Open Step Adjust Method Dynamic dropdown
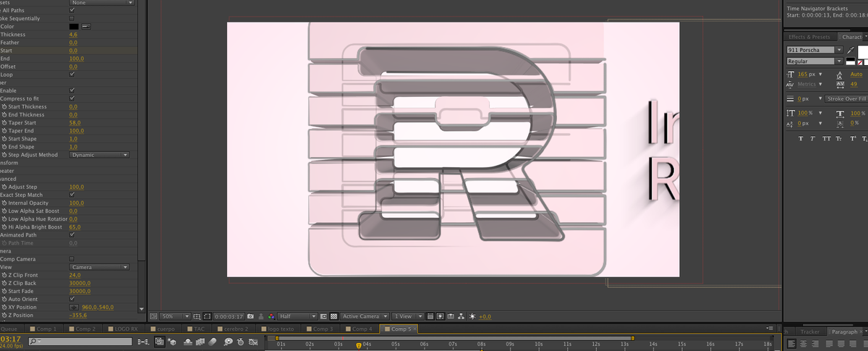 pyautogui.click(x=99, y=155)
